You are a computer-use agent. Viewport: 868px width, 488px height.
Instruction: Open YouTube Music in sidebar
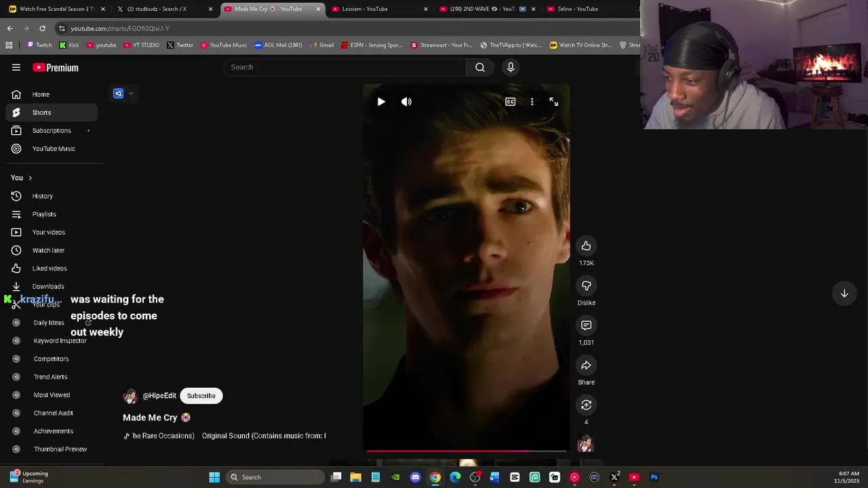52,148
